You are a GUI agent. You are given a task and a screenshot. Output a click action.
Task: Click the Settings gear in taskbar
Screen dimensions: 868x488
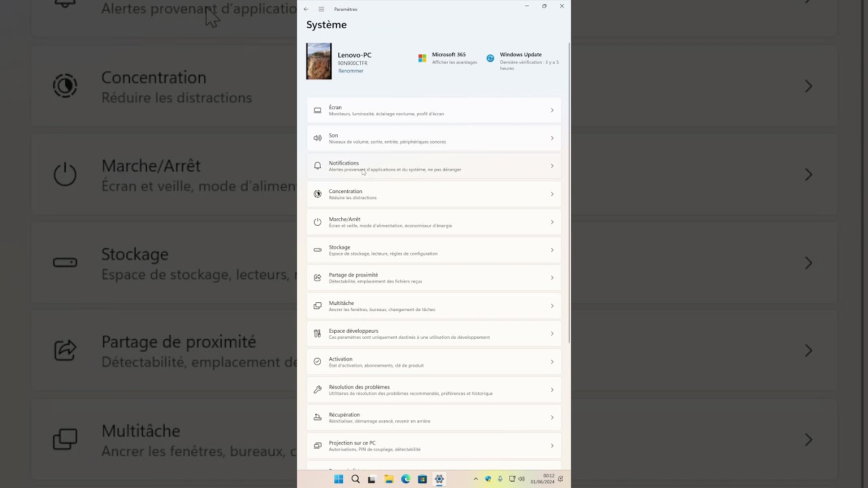coord(439,479)
